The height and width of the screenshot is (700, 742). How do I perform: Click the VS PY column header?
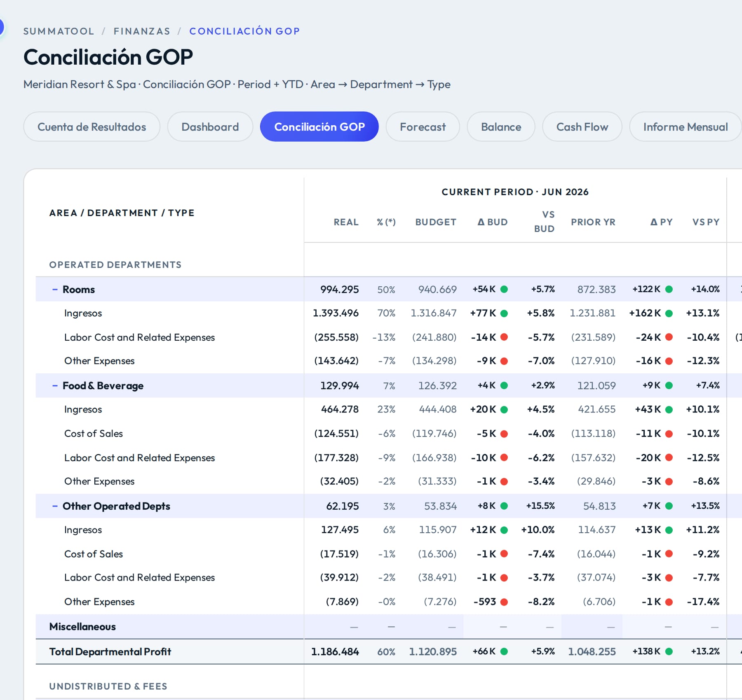pos(706,222)
